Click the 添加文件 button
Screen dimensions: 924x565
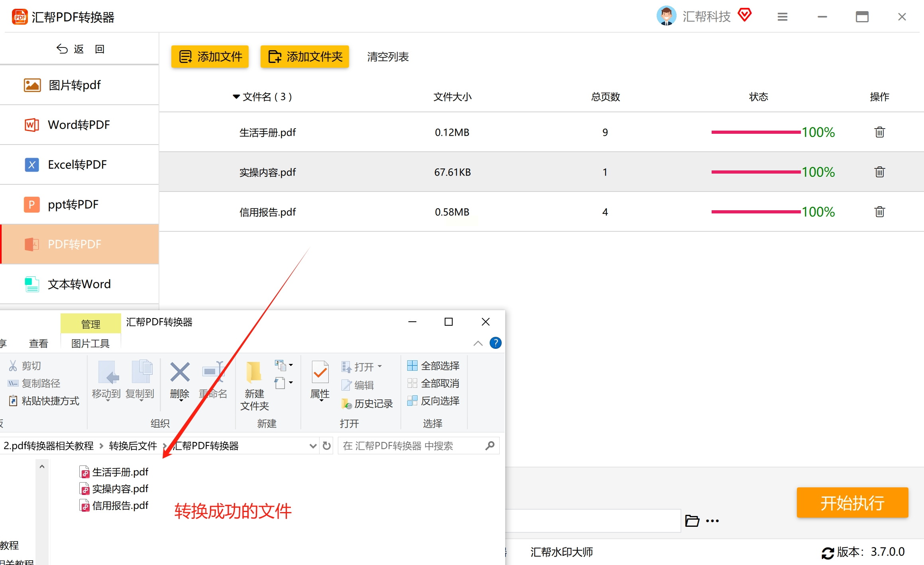(210, 57)
